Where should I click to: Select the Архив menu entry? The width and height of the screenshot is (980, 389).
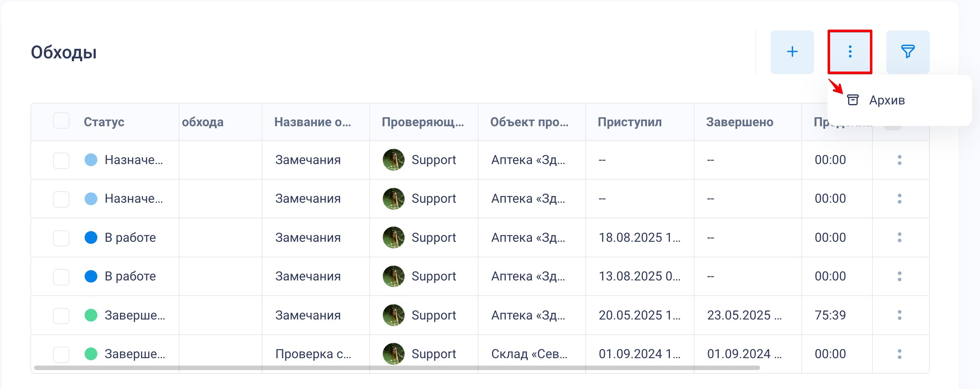click(x=887, y=100)
